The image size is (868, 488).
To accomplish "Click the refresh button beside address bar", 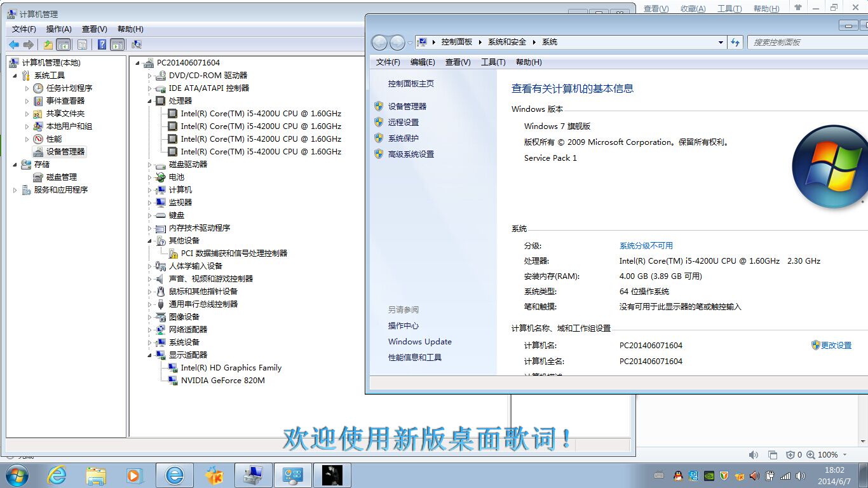I will point(735,42).
